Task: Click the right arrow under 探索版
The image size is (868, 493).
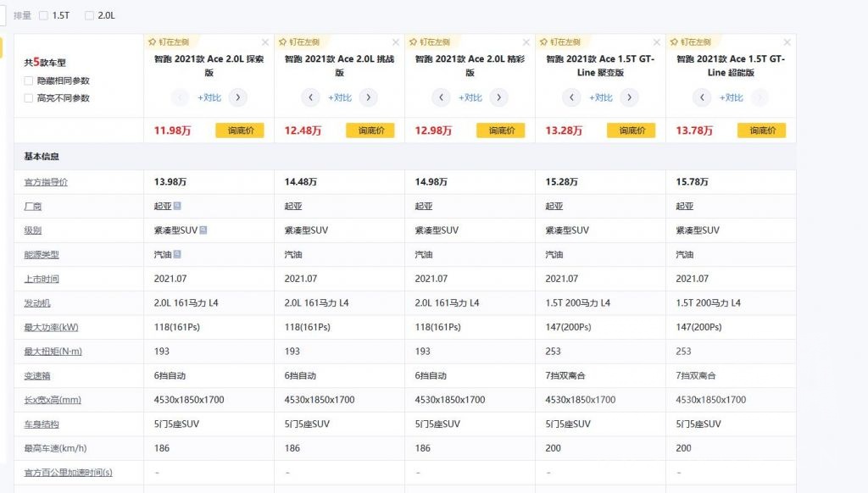Action: [237, 97]
